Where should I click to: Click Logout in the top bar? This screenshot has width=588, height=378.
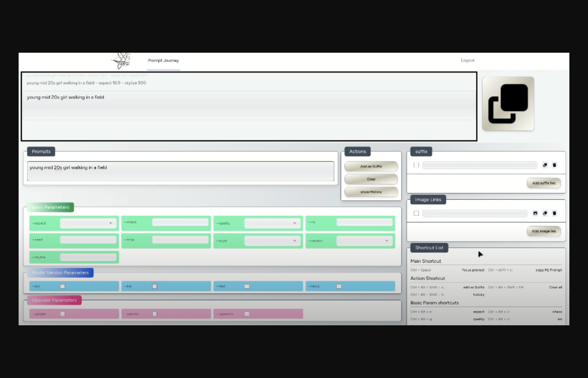point(468,60)
